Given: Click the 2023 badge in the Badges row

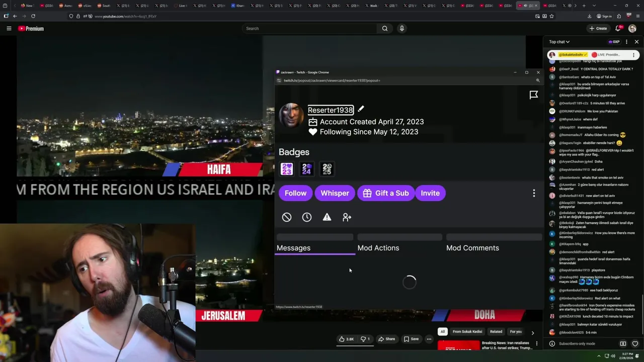Looking at the screenshot, I should tap(287, 169).
